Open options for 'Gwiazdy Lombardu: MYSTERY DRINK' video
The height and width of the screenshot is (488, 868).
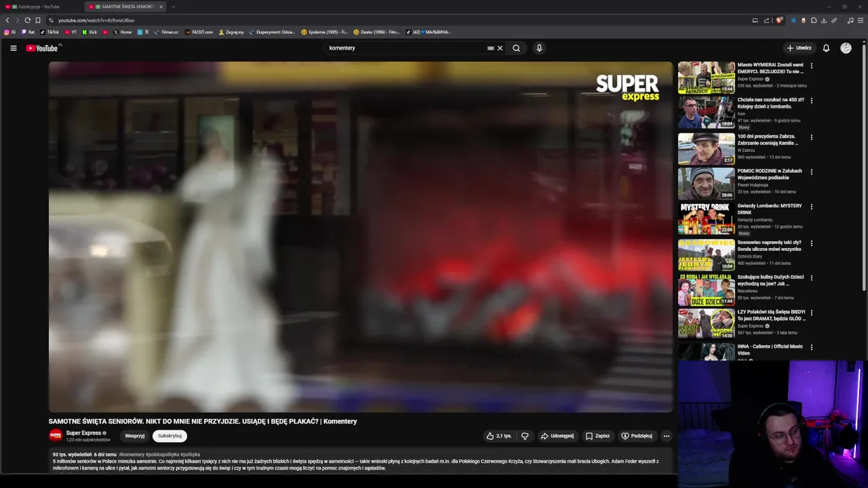[811, 207]
